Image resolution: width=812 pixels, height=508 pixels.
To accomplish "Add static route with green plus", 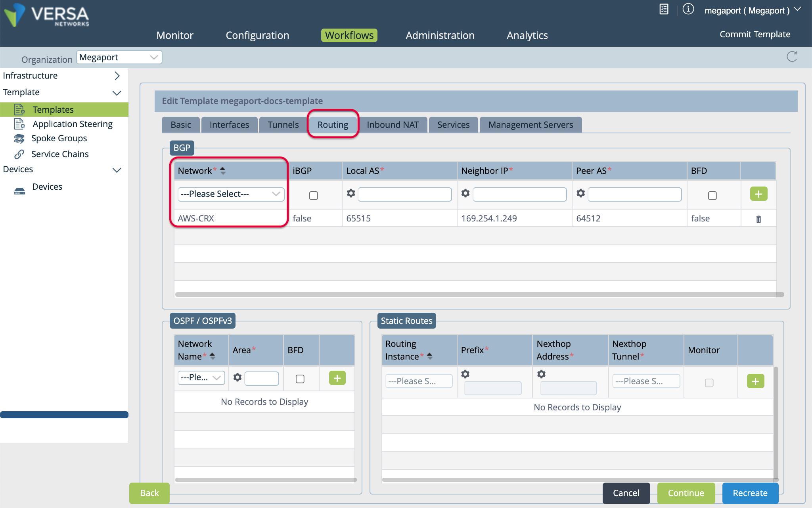I will pyautogui.click(x=755, y=381).
